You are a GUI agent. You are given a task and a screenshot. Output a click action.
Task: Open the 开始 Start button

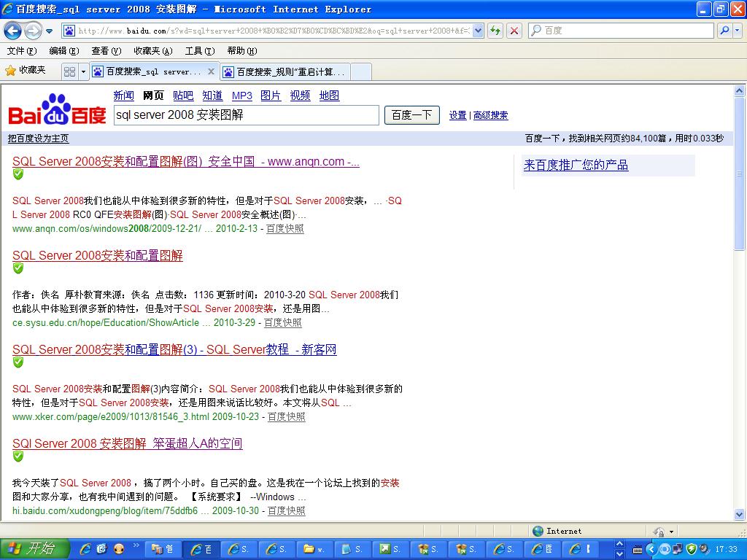click(x=34, y=549)
